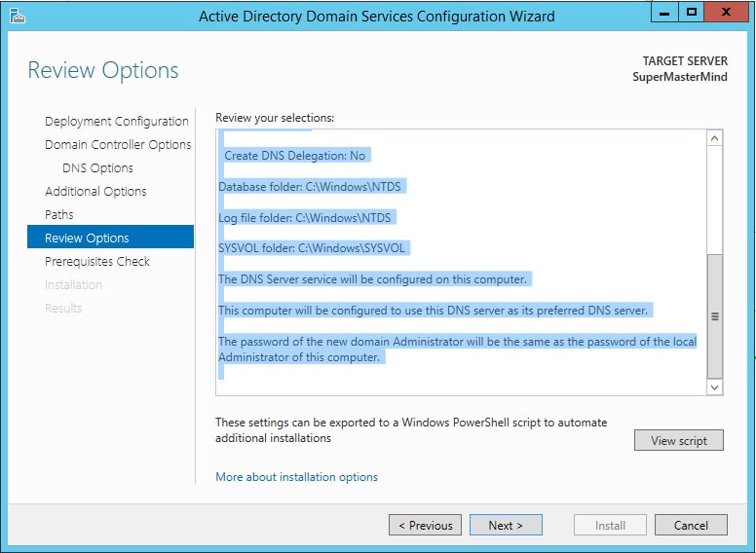Open More about installation options link

296,477
